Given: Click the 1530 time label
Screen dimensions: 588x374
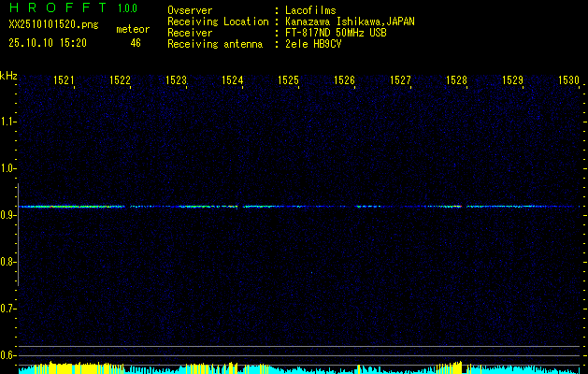Looking at the screenshot, I should pos(569,81).
